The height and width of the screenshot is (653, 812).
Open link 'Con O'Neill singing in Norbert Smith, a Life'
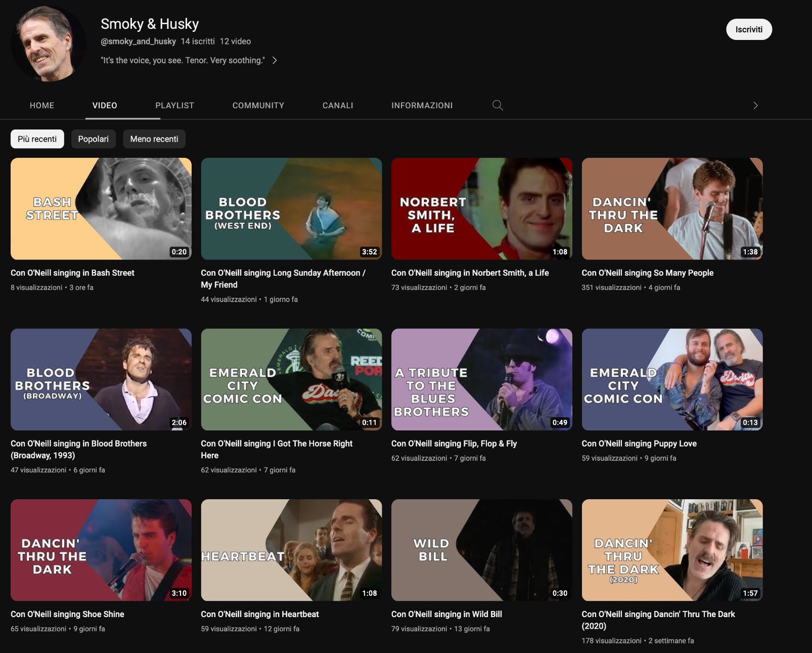(470, 273)
